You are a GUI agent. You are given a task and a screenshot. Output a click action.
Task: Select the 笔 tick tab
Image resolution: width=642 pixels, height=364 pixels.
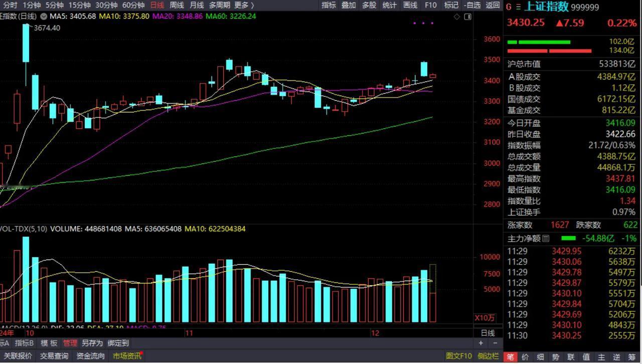(511, 357)
